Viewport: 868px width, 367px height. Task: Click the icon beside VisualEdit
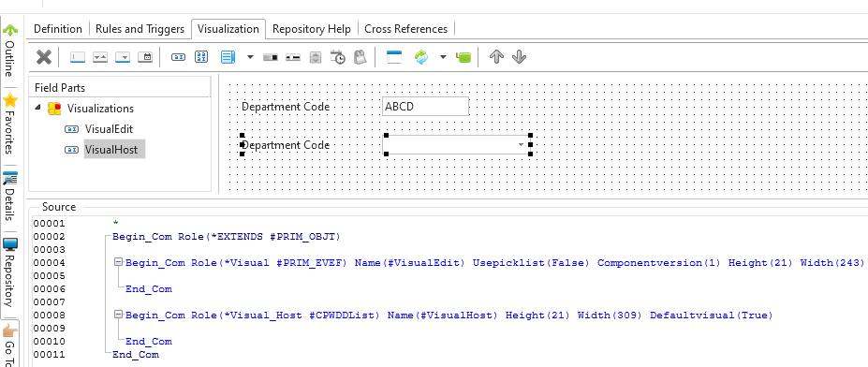point(72,129)
